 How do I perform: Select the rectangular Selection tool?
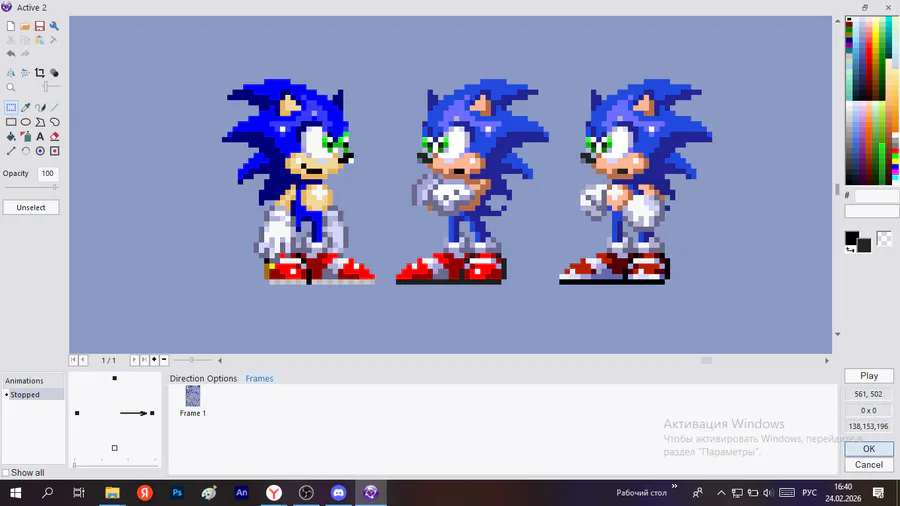click(11, 107)
